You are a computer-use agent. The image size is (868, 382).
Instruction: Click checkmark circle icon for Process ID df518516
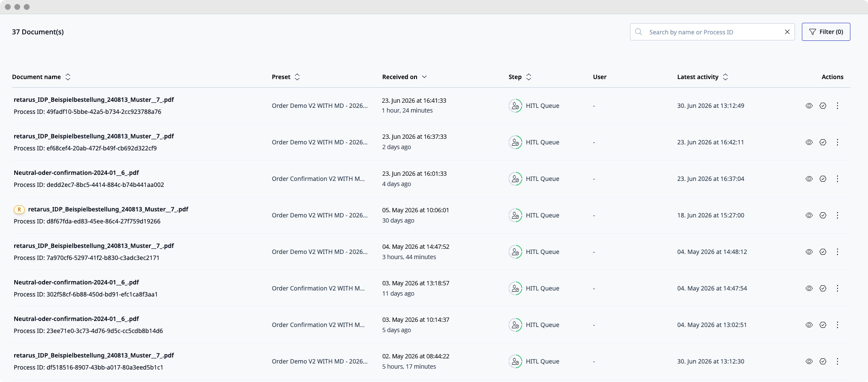(x=823, y=361)
